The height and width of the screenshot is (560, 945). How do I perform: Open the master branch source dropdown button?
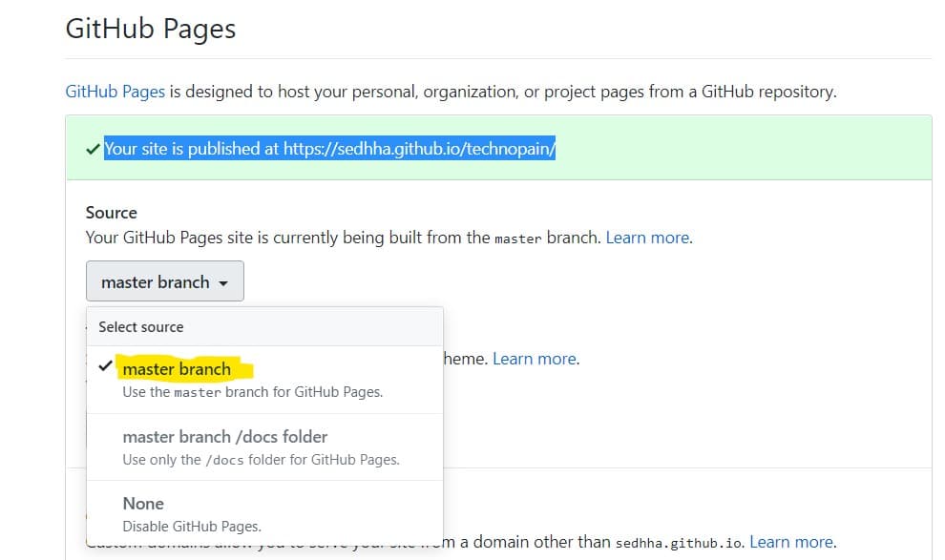164,281
